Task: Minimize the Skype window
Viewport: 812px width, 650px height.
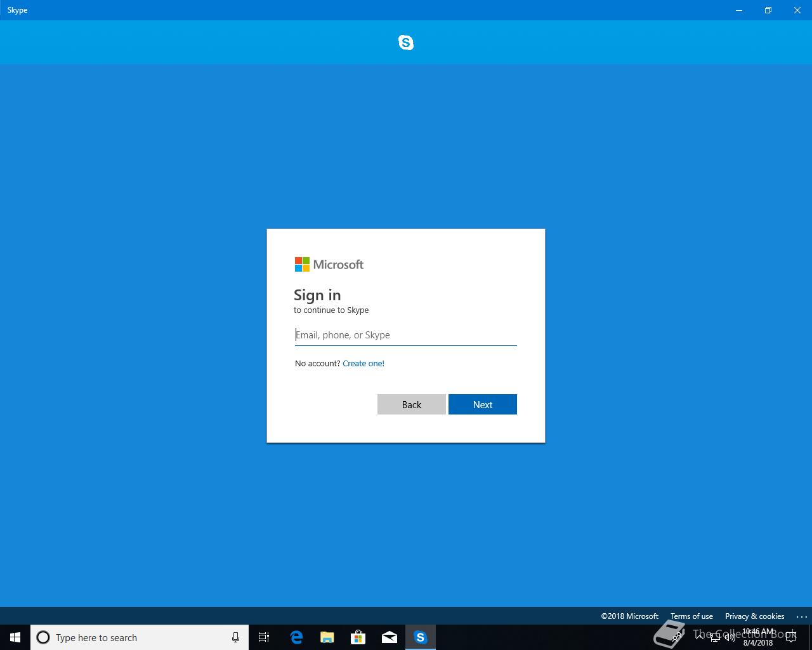Action: pyautogui.click(x=739, y=10)
